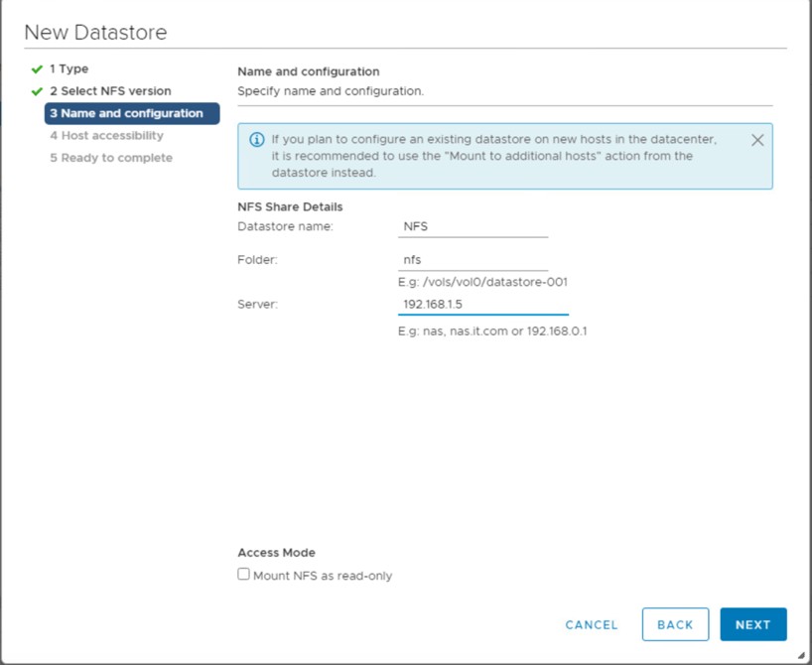This screenshot has height=665, width=812.
Task: Click the 'Datastore name:' label
Action: [285, 227]
